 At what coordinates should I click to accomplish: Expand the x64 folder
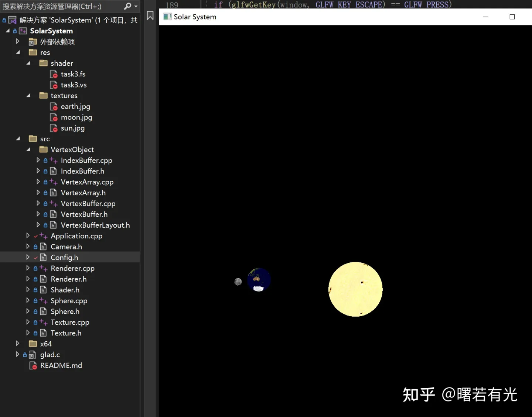(17, 344)
